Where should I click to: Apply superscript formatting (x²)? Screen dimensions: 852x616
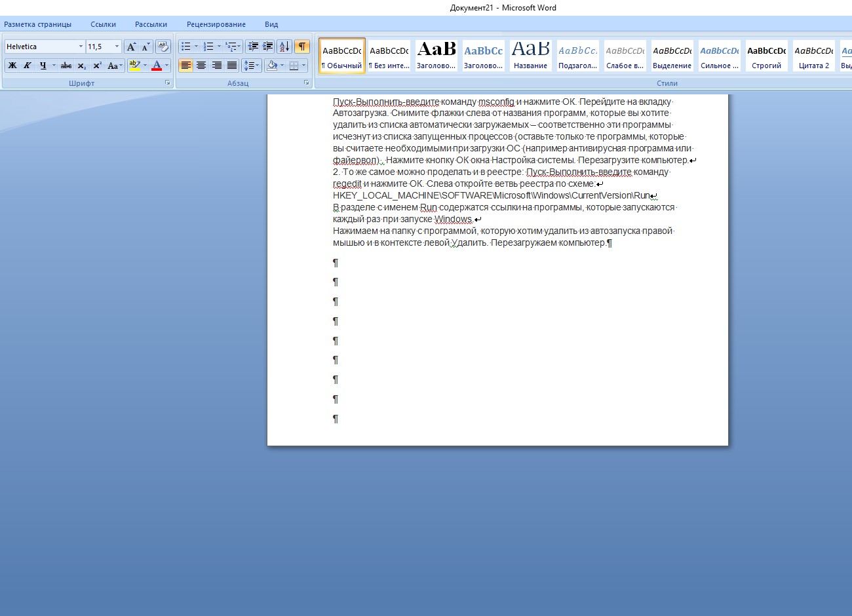(x=97, y=66)
